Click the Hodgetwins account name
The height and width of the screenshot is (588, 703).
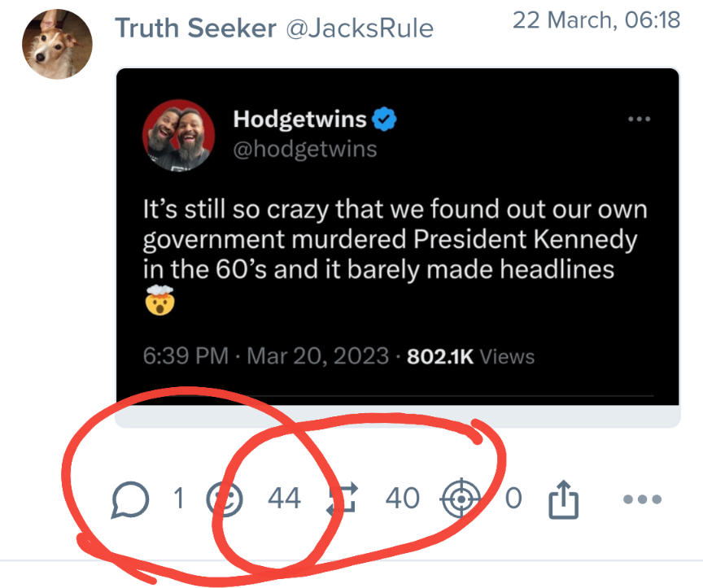(x=299, y=120)
